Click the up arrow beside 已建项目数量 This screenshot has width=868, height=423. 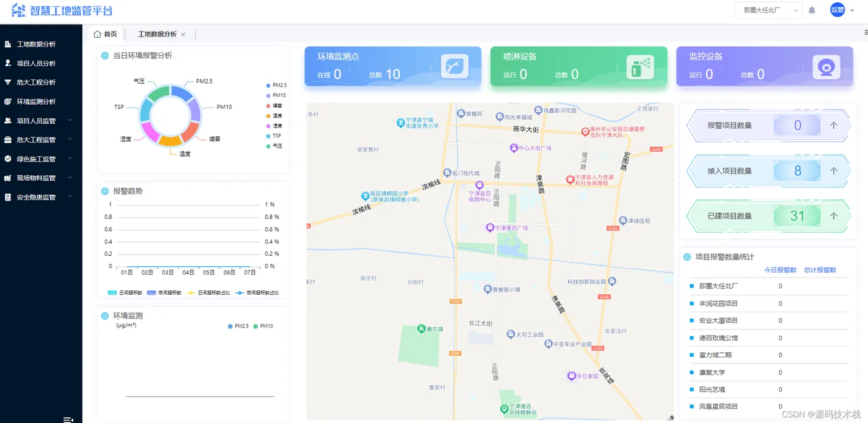click(833, 216)
